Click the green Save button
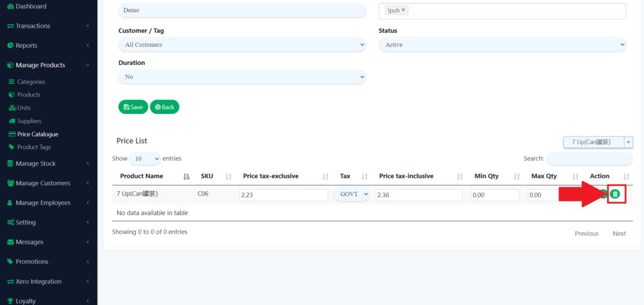 [x=133, y=107]
